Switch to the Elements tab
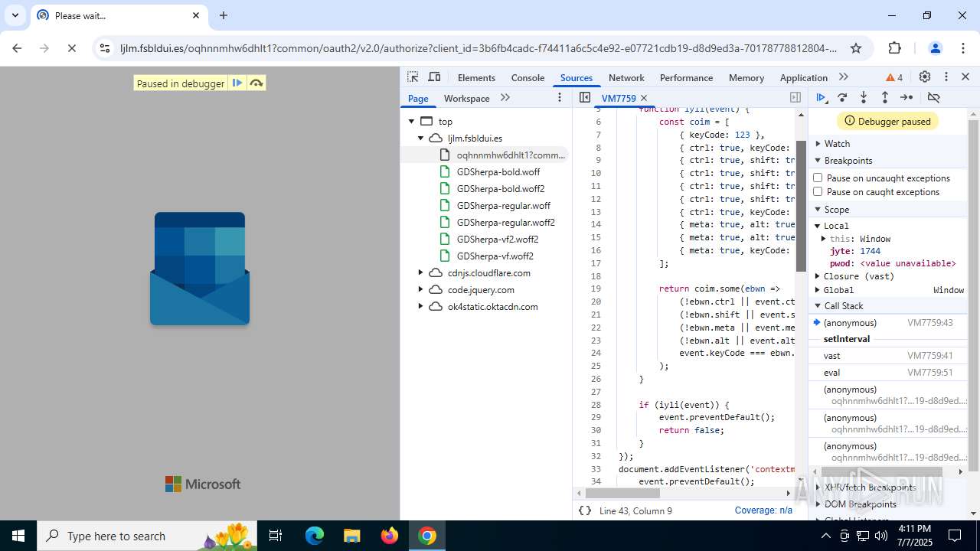This screenshot has width=980, height=551. (x=476, y=77)
